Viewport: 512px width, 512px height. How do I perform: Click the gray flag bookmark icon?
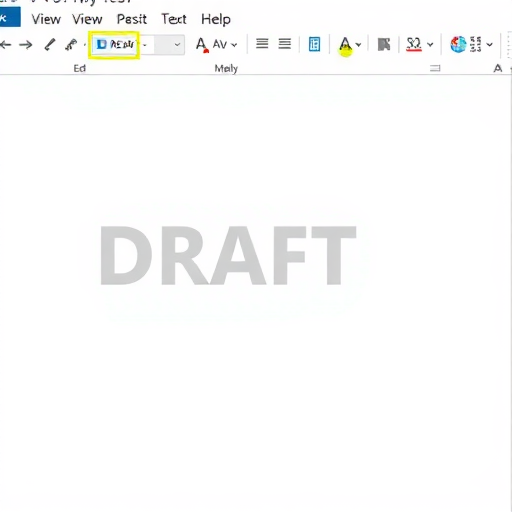[384, 44]
